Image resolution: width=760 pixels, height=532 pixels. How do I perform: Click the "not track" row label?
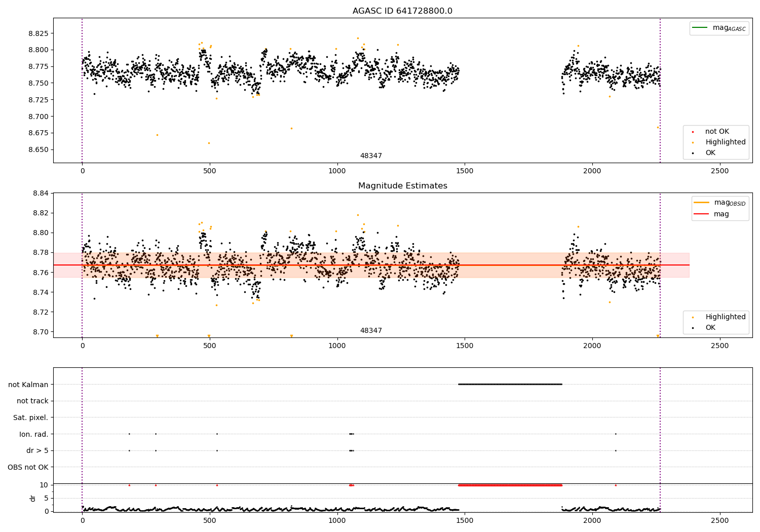click(32, 401)
